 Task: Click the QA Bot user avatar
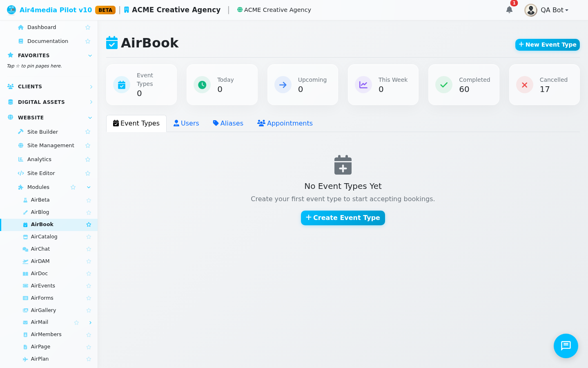[x=531, y=10]
